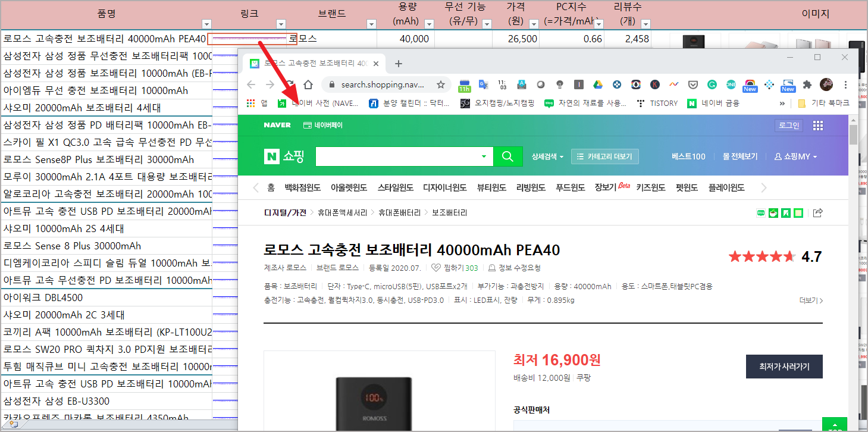Share the product via share icon

818,212
